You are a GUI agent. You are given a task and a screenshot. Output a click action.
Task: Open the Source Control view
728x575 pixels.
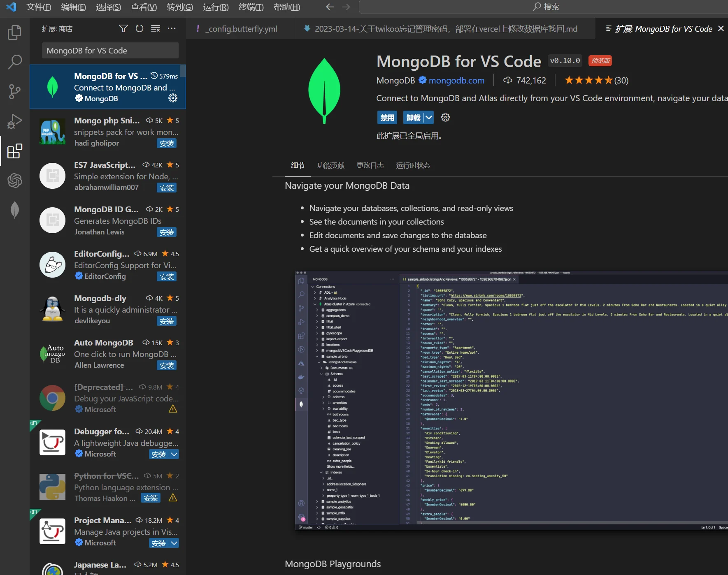[x=15, y=92]
